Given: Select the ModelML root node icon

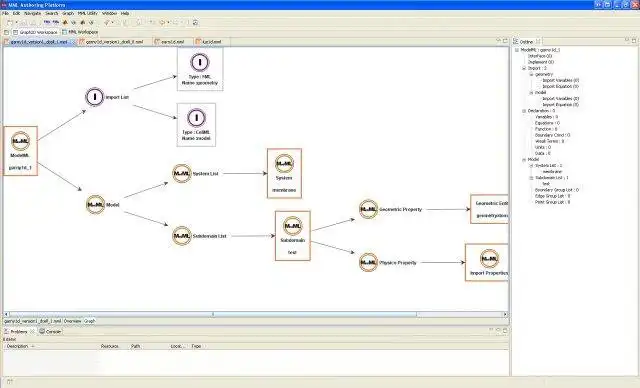Looking at the screenshot, I should click(20, 141).
